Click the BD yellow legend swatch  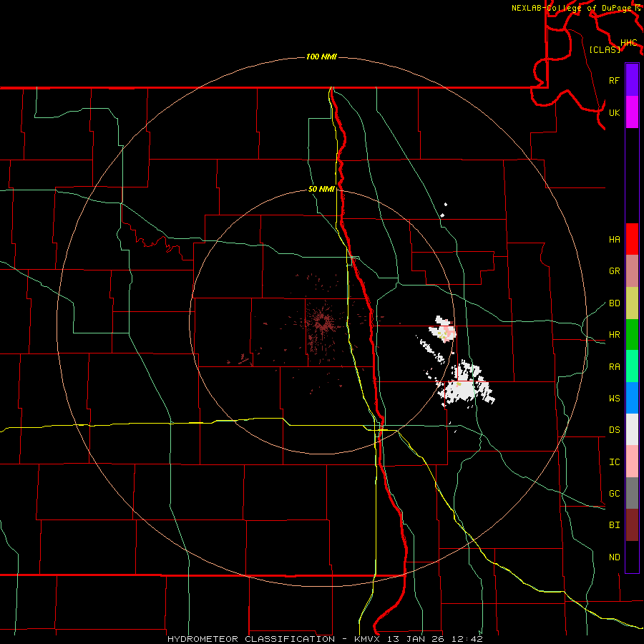(632, 303)
